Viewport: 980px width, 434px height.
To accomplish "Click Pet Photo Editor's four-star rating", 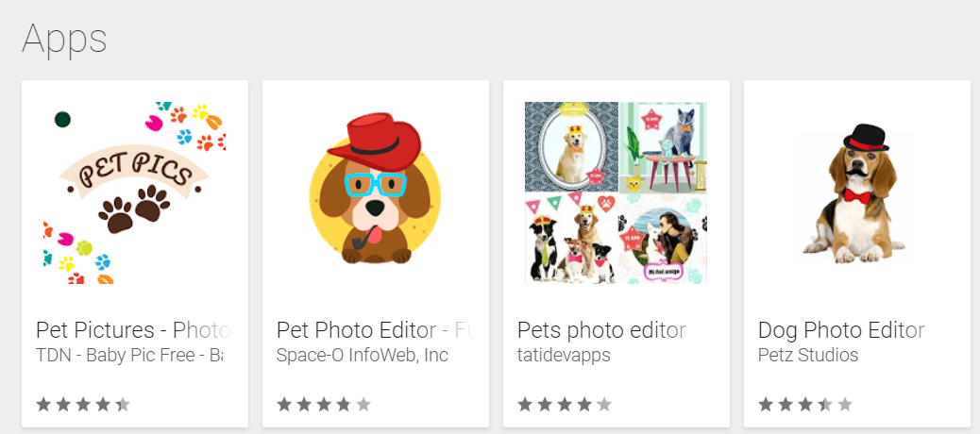I will click(324, 405).
